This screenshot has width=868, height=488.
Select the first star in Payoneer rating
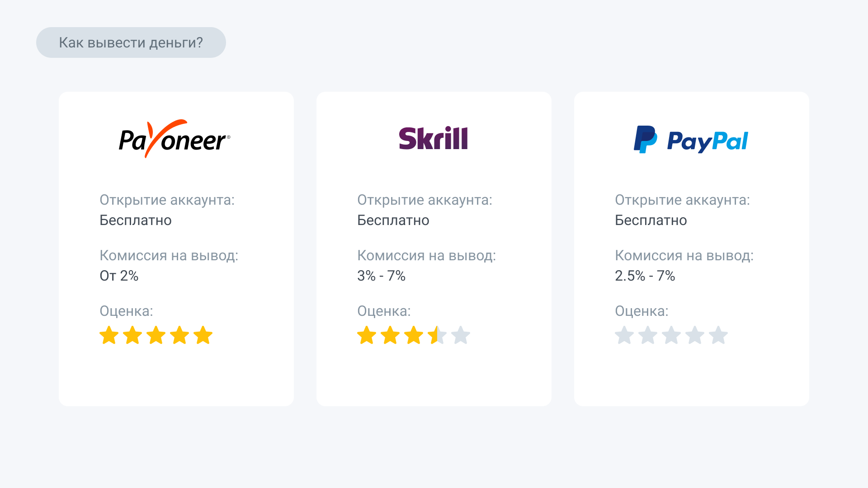pyautogui.click(x=109, y=335)
